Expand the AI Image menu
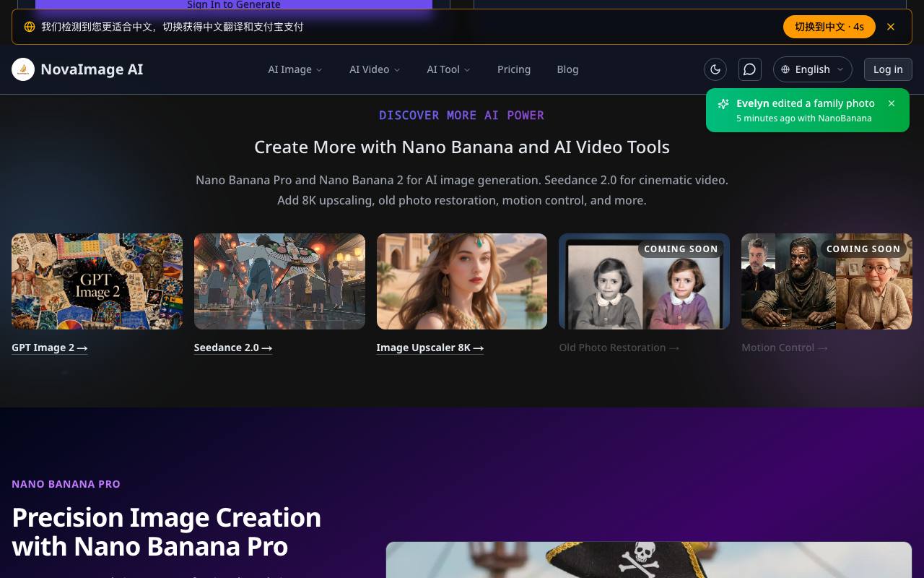The height and width of the screenshot is (578, 924). point(295,69)
